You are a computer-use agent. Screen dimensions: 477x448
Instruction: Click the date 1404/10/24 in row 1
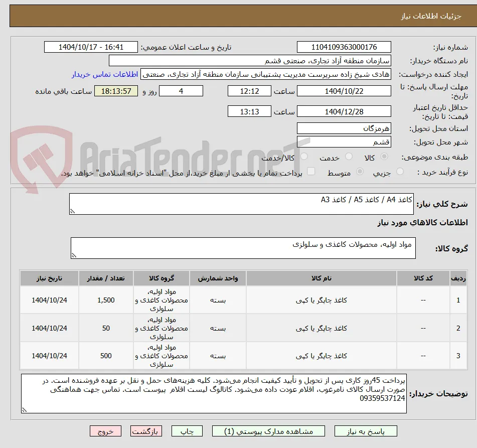49,300
